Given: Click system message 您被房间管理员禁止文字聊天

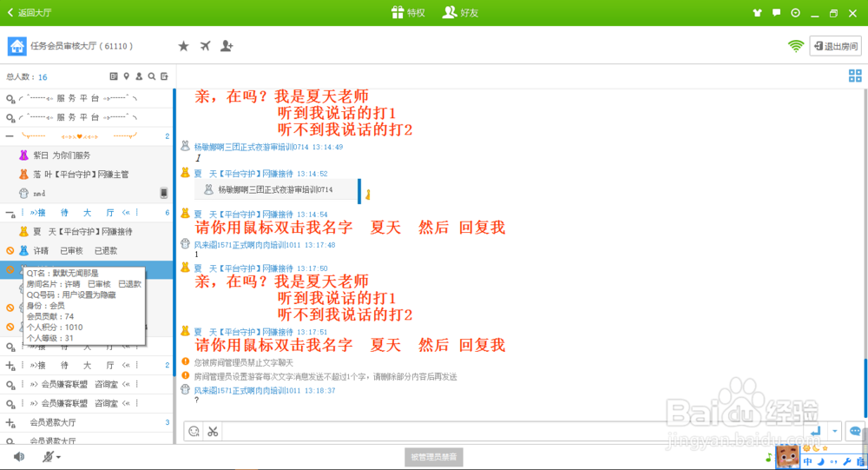Looking at the screenshot, I should [x=244, y=362].
